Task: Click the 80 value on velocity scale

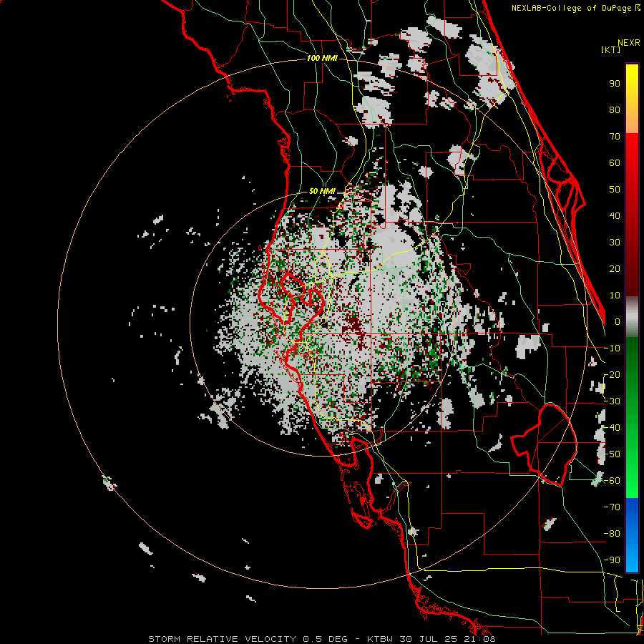Action: [615, 110]
